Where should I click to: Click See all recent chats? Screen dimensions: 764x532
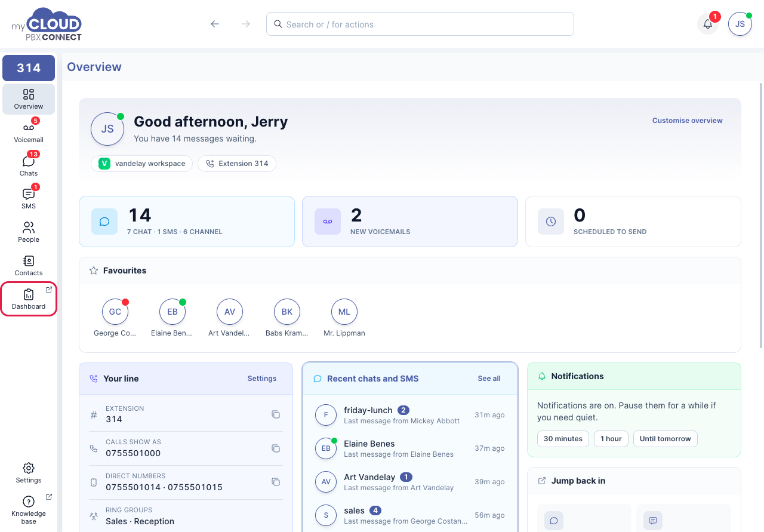pos(489,379)
